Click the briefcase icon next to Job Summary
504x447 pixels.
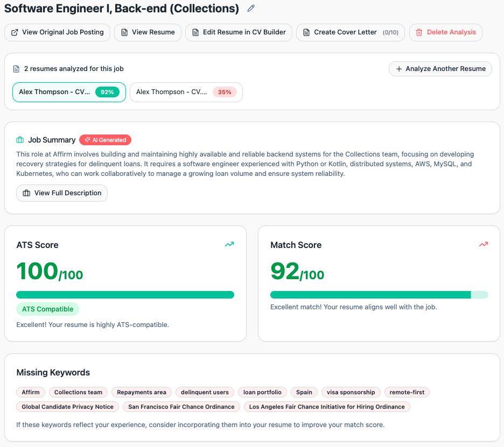pos(20,140)
